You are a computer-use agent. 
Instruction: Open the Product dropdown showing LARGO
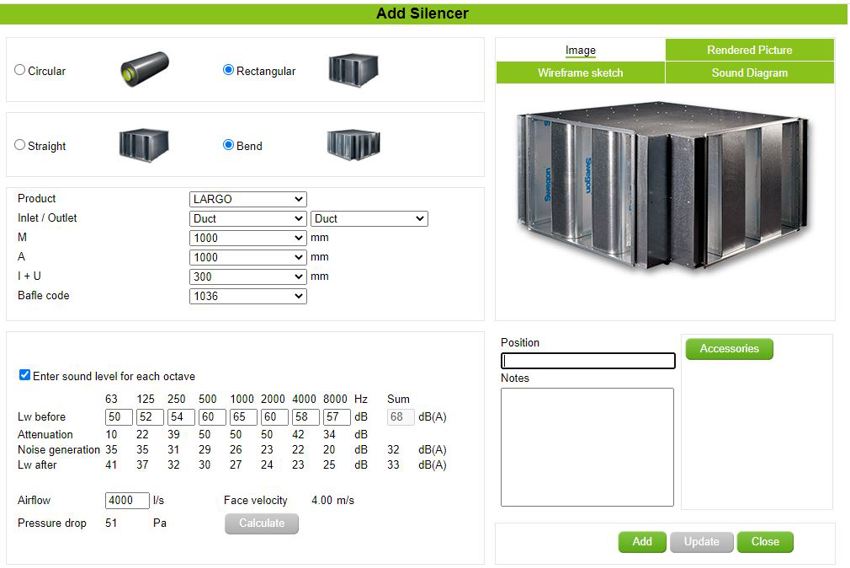(x=247, y=199)
